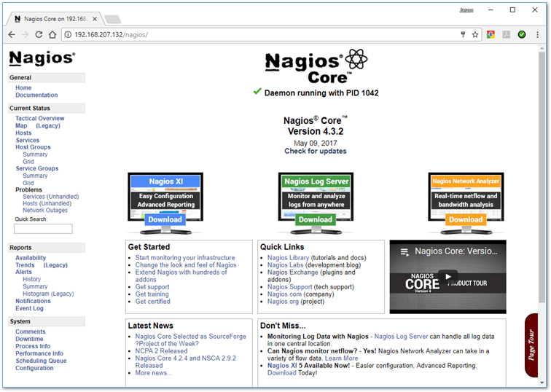Open Alerts History
551x392 pixels.
pyautogui.click(x=31, y=279)
